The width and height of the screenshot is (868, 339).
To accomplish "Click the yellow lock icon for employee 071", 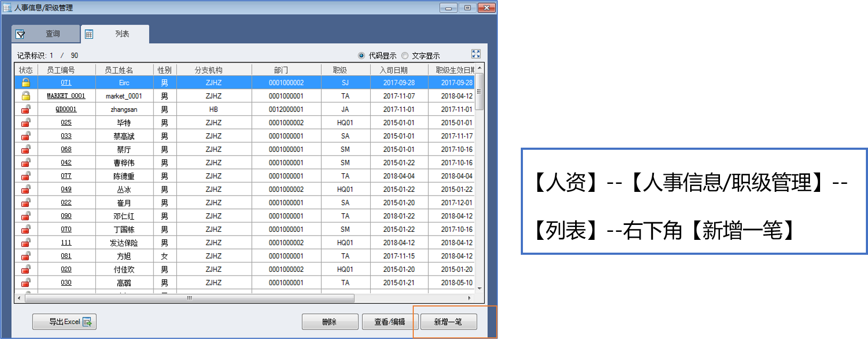I will [x=26, y=83].
